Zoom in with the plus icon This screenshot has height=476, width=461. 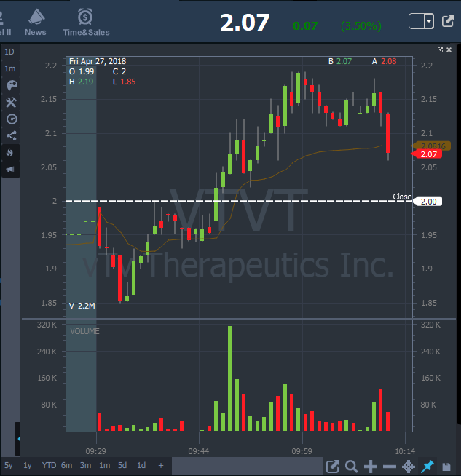(x=371, y=467)
